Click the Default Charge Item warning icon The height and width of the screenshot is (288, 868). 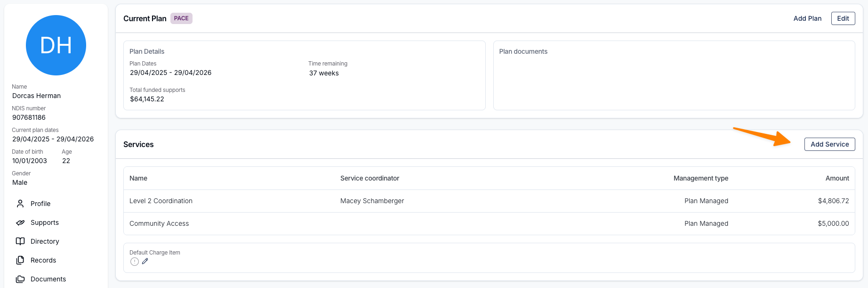point(135,262)
